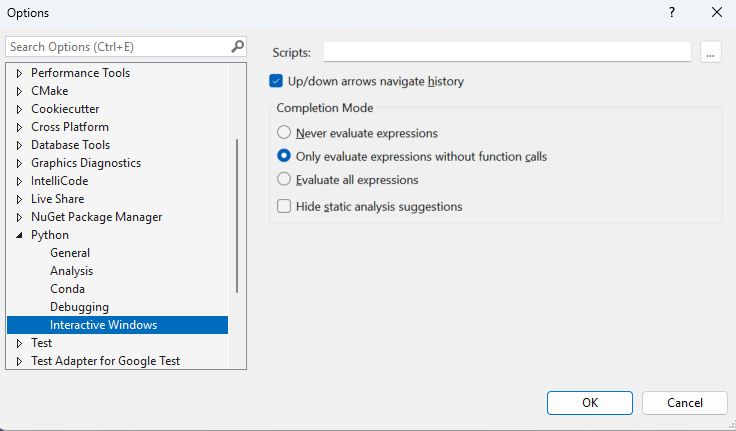Uncheck Up/down arrows navigate history
Viewport: 736px width, 431px height.
tap(277, 81)
